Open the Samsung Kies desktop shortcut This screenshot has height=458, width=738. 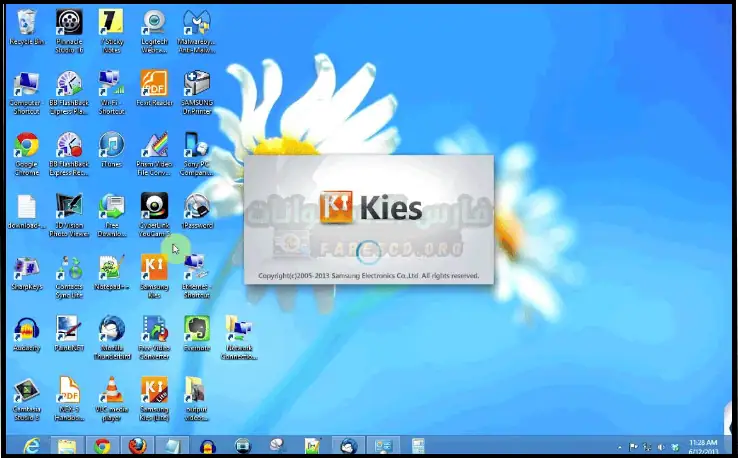click(x=154, y=271)
